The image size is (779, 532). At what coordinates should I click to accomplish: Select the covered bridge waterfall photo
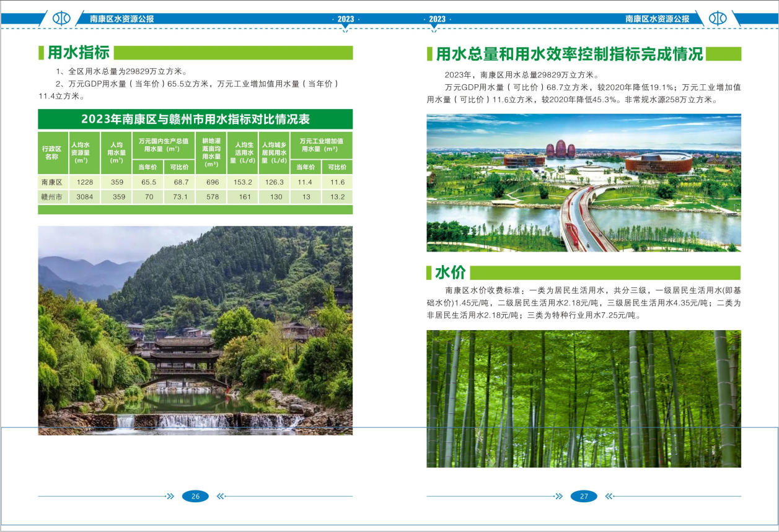point(195,330)
